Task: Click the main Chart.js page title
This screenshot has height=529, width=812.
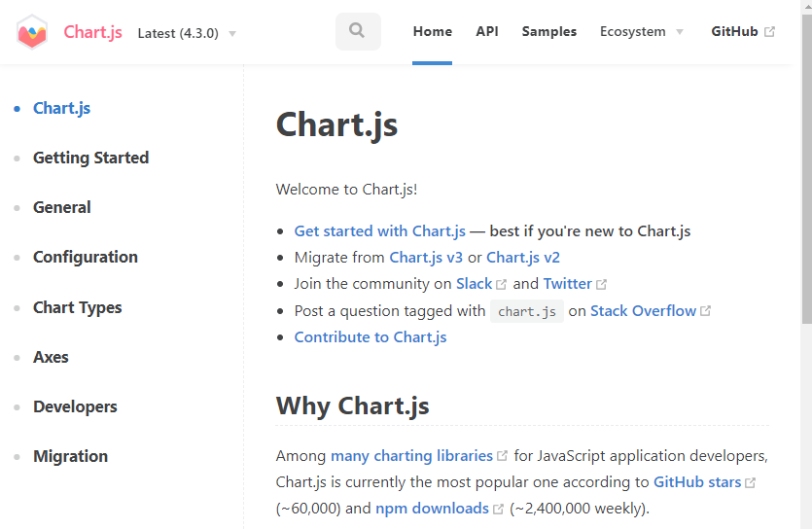Action: click(x=336, y=125)
